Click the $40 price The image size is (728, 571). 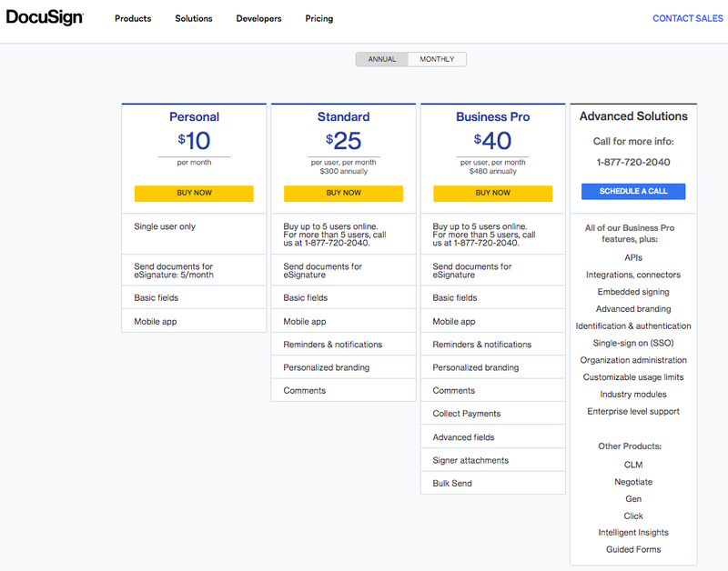click(492, 141)
